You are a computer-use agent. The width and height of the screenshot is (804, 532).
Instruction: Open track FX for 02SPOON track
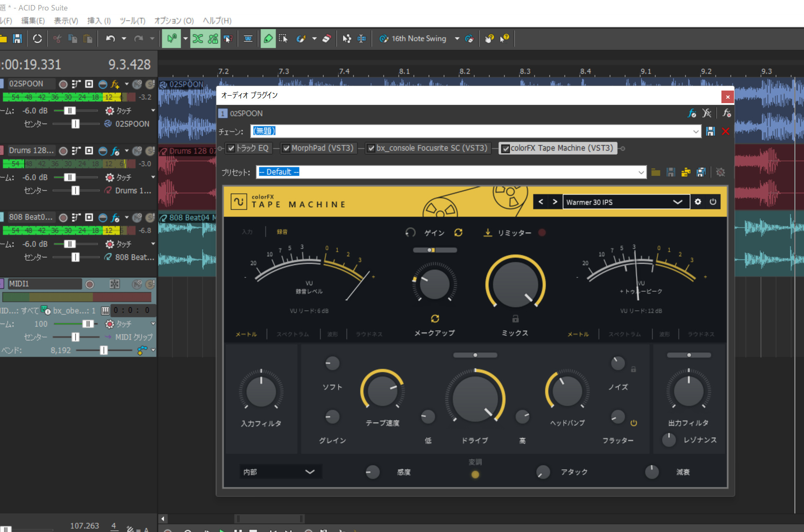point(115,84)
